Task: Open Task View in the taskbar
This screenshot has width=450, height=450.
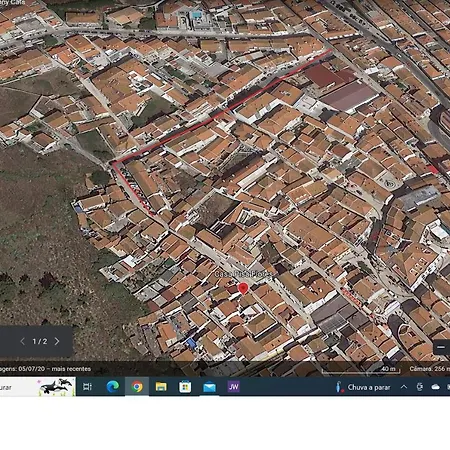Action: [x=87, y=387]
